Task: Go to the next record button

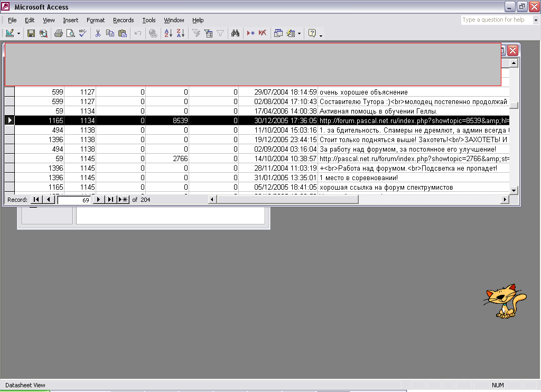Action: (98, 200)
